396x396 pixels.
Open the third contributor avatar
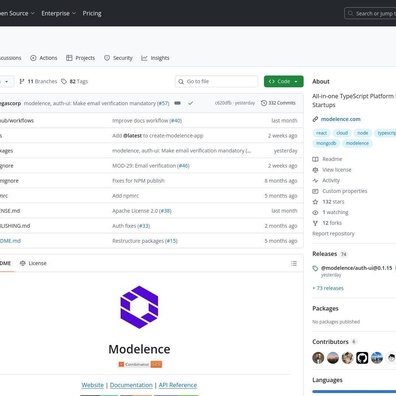pos(348,358)
